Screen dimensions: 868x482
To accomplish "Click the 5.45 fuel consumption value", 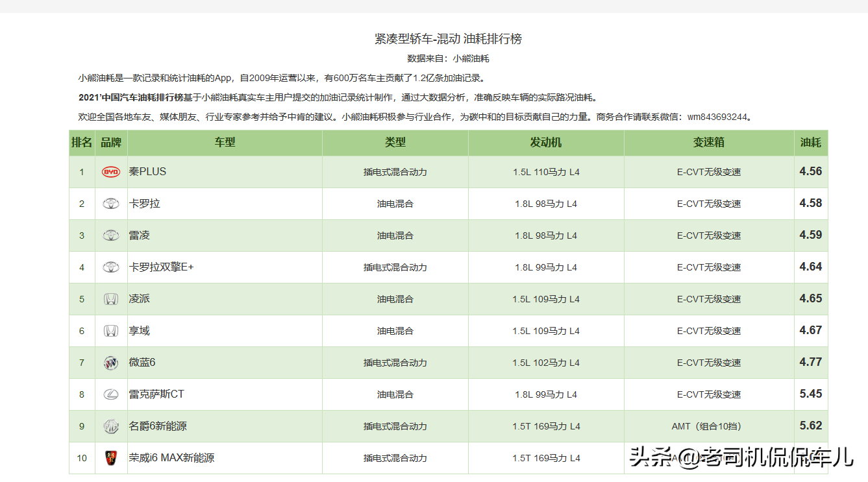I will click(x=811, y=394).
